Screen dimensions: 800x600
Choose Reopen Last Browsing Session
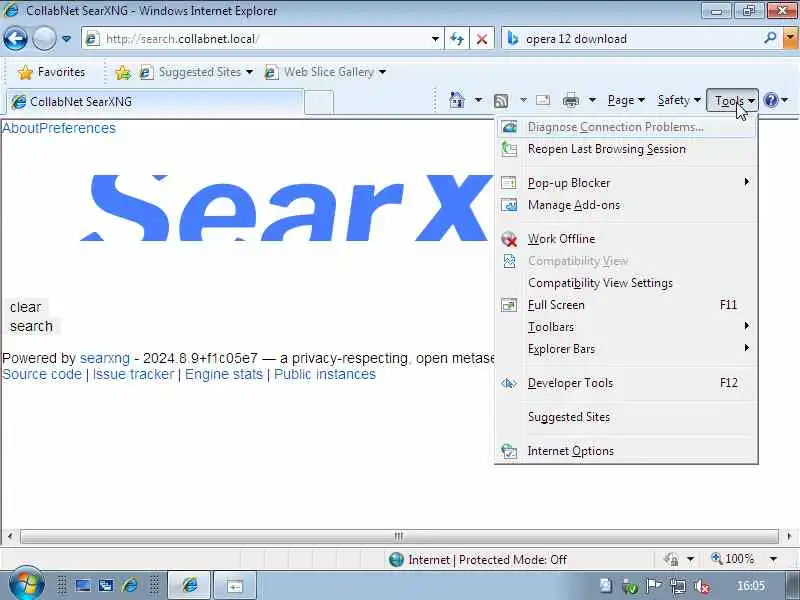626,149
